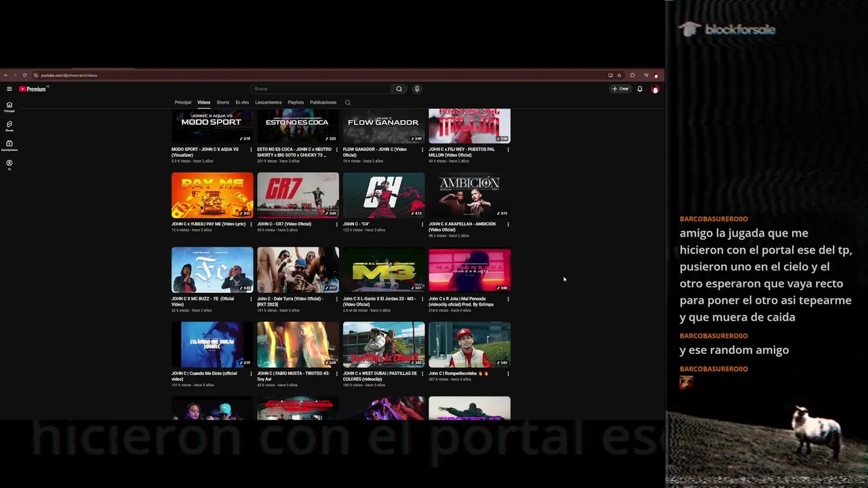Viewport: 868px width, 488px height.
Task: Open options for FE video
Action: 251,299
